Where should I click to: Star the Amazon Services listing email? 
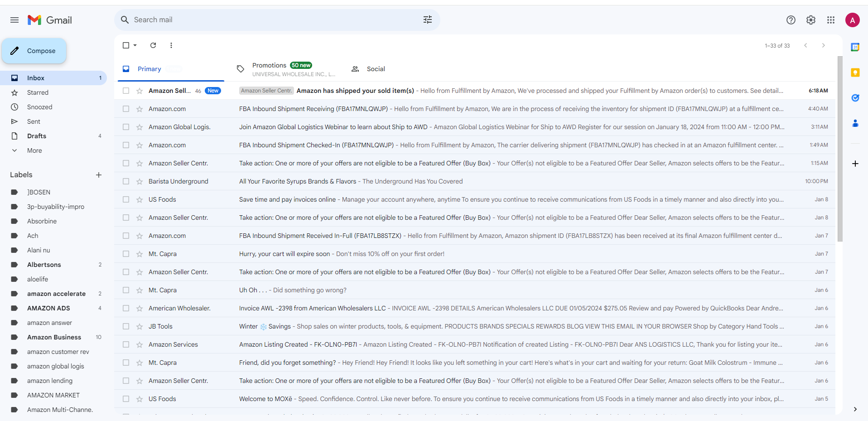point(140,344)
